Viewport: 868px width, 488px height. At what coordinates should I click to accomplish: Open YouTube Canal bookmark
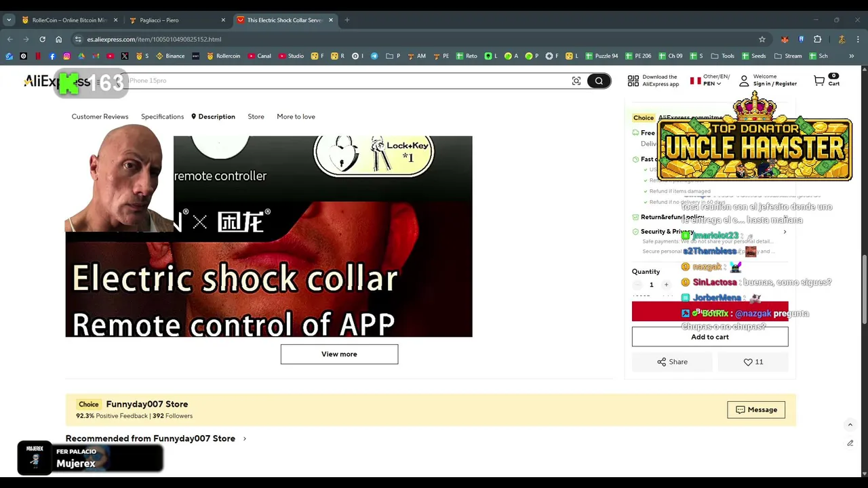[x=260, y=56]
